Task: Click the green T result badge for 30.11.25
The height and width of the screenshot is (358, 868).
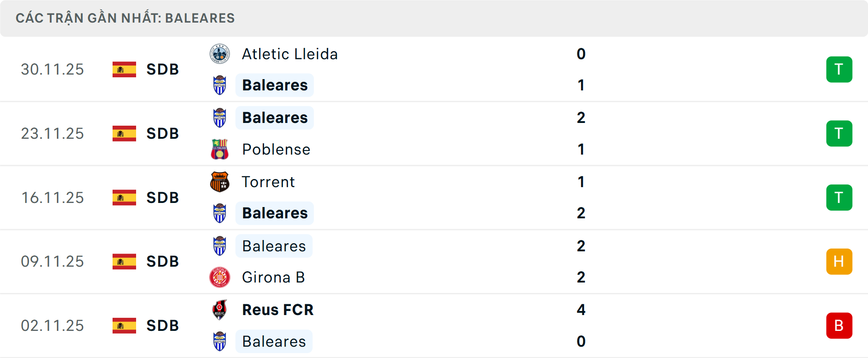Action: click(840, 69)
